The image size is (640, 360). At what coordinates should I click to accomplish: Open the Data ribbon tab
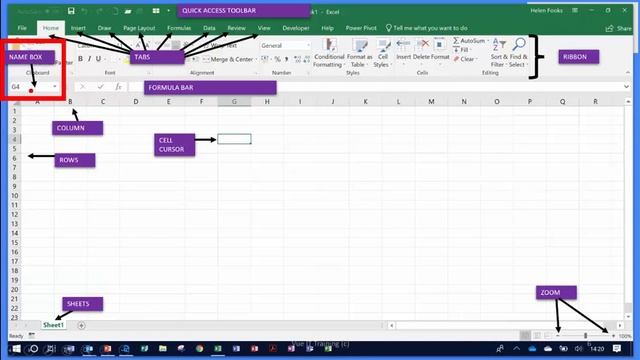209,28
